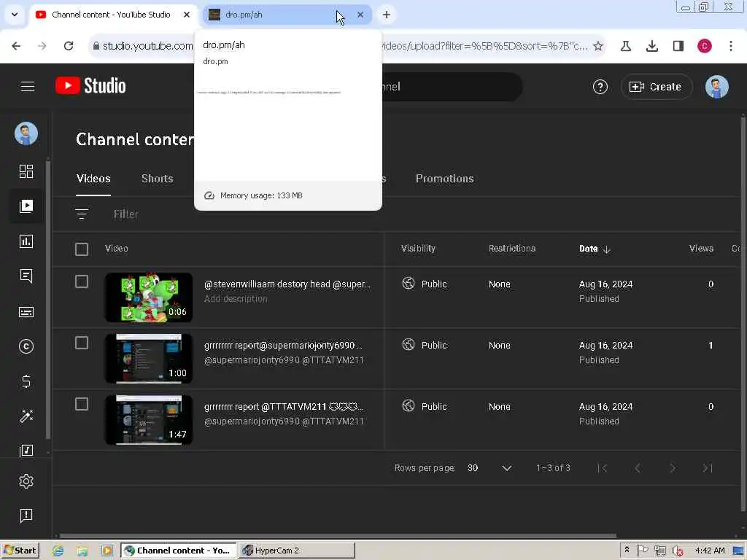This screenshot has height=560, width=747.
Task: Click the Filter input field
Action: (x=125, y=214)
